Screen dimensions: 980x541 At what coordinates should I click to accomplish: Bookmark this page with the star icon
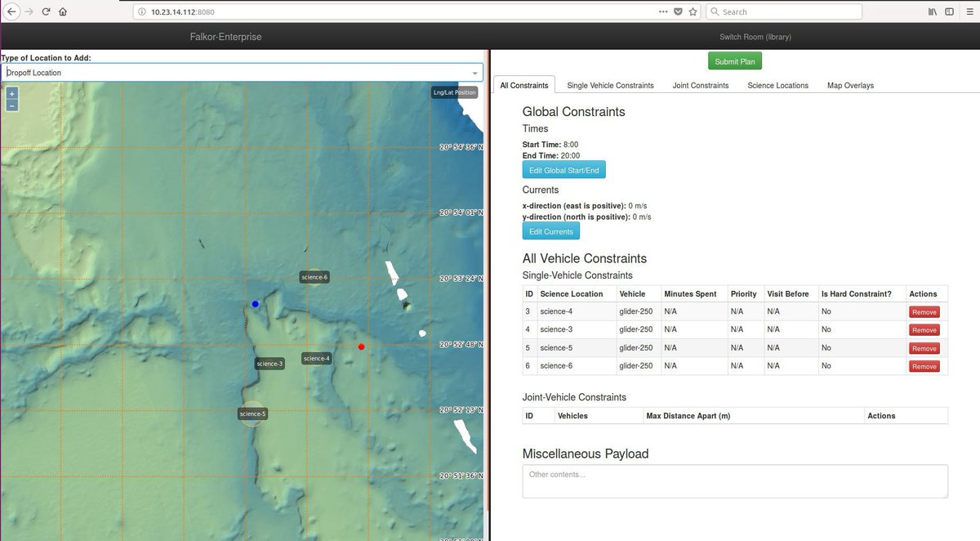click(693, 11)
